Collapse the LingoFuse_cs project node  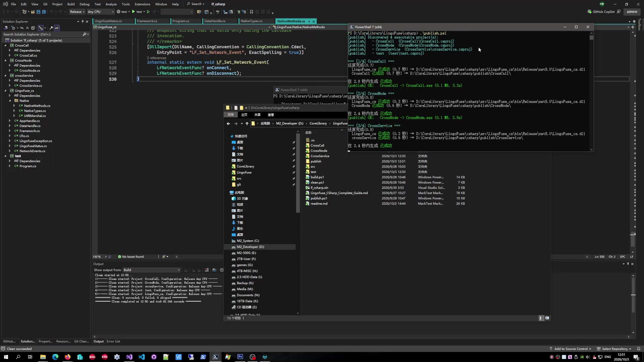[x=5, y=91]
